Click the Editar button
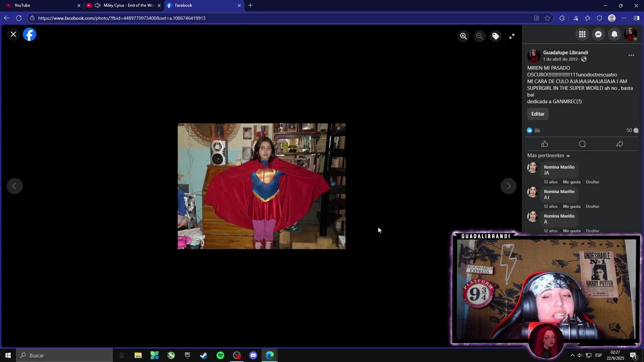 (x=538, y=114)
